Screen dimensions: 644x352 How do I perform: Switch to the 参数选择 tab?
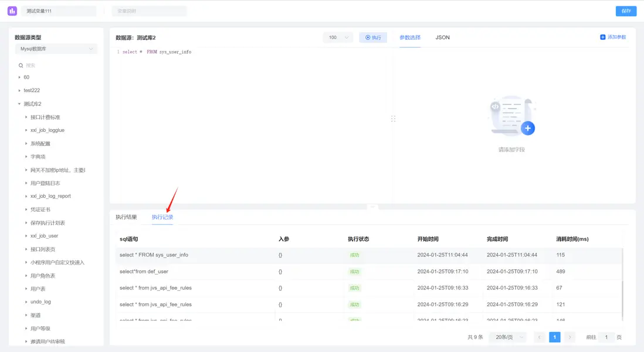(x=410, y=38)
